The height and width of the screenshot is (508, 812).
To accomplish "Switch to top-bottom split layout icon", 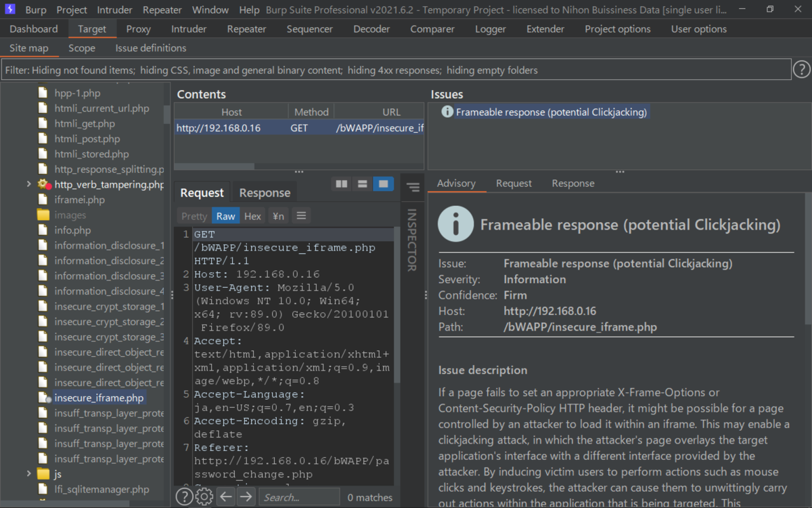I will [363, 184].
